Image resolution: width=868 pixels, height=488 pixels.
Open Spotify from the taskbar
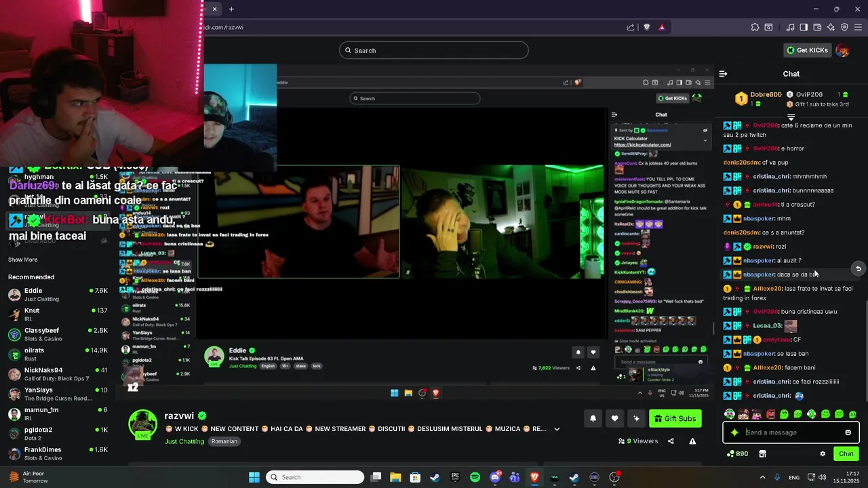[x=475, y=477]
